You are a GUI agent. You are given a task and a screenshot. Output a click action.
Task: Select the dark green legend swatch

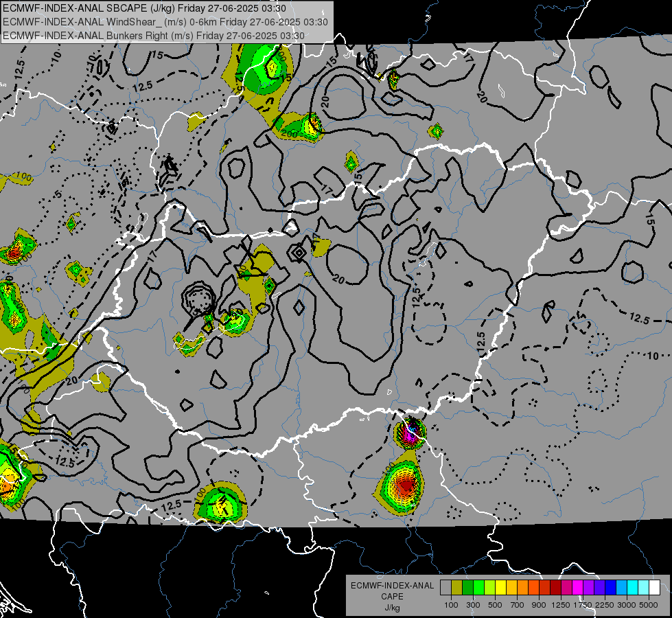pyautogui.click(x=467, y=587)
